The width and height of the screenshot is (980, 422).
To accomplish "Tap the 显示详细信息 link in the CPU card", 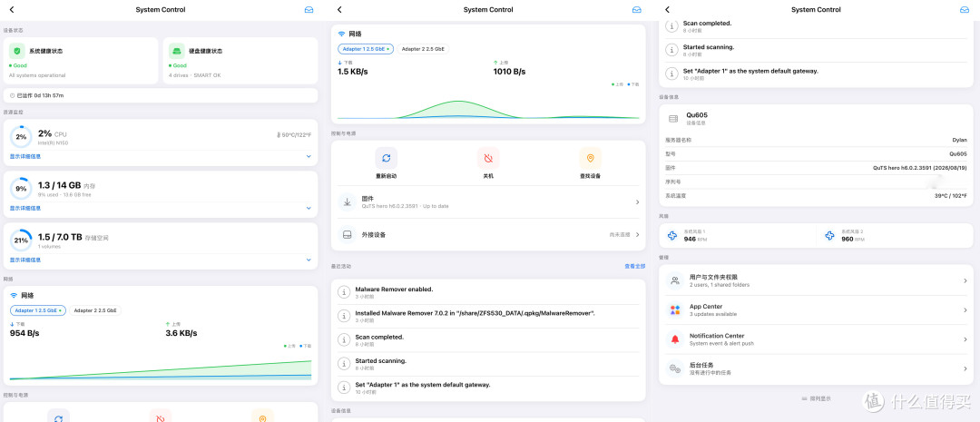I will coord(25,156).
